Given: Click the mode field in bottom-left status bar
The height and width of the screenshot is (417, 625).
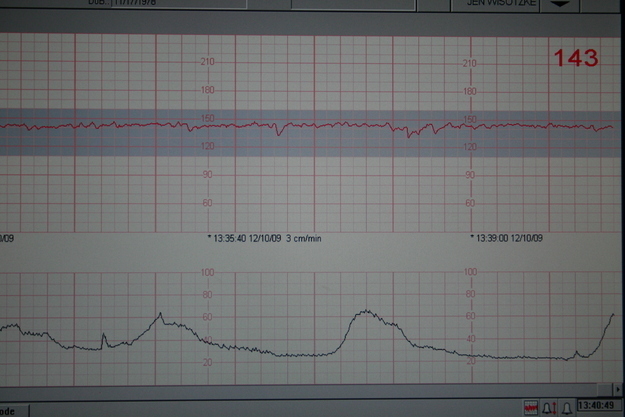Looking at the screenshot, I should click(14, 409).
